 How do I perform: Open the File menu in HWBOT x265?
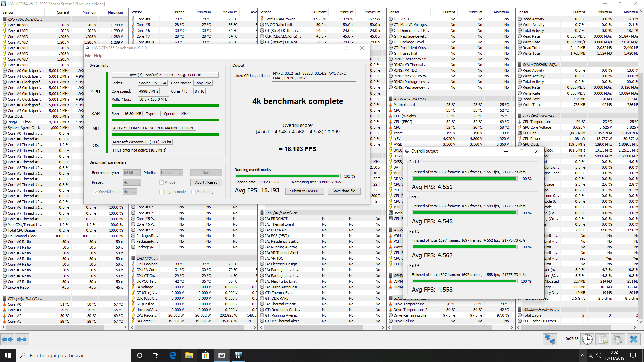(88, 56)
